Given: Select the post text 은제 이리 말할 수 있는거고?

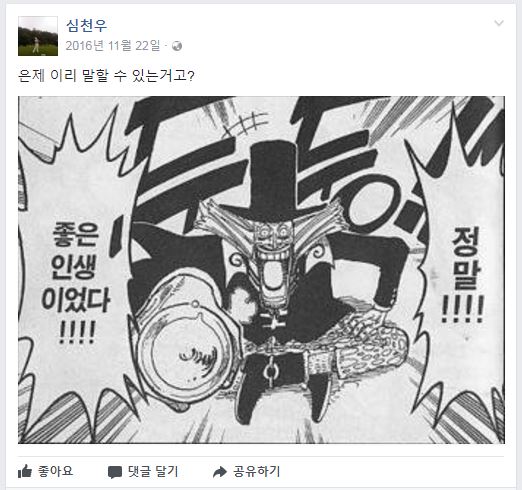Looking at the screenshot, I should pyautogui.click(x=106, y=76).
